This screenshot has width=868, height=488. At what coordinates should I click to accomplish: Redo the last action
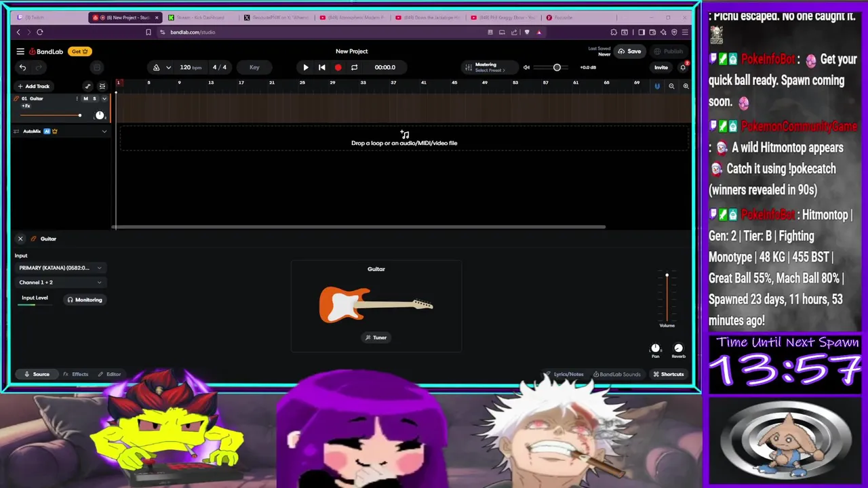click(x=39, y=67)
